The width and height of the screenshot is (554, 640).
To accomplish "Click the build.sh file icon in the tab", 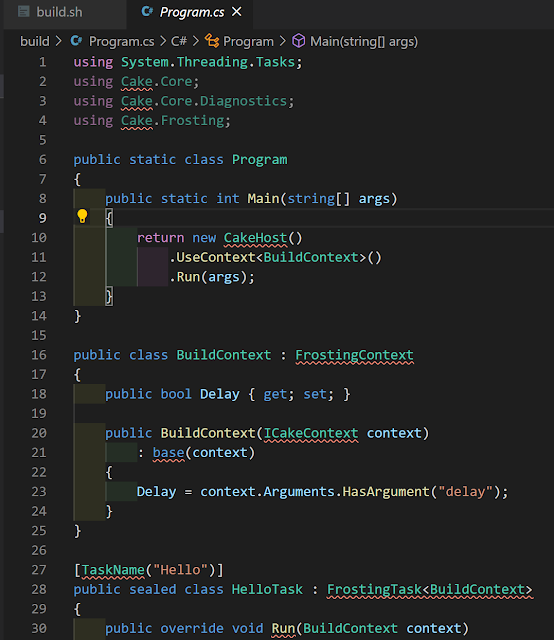I will tap(24, 12).
